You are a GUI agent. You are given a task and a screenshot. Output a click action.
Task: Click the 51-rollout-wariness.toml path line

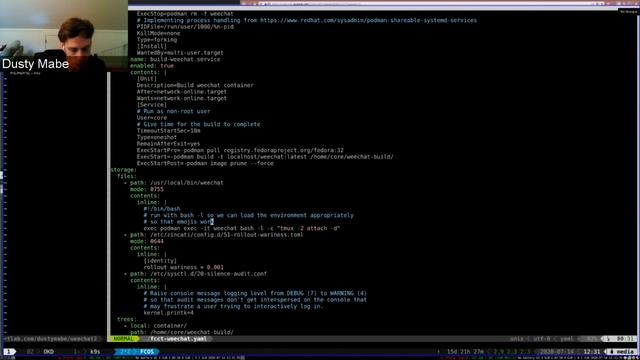(213, 235)
